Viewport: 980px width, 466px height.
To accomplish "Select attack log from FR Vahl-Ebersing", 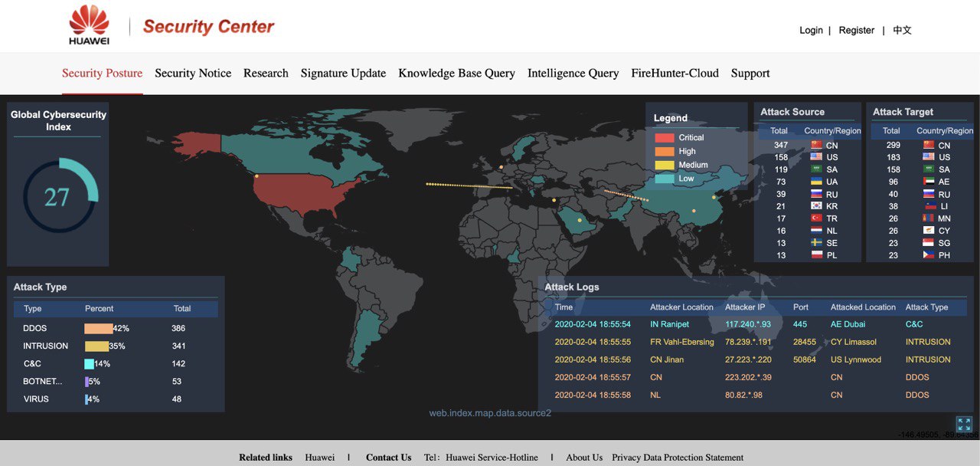I will click(759, 342).
